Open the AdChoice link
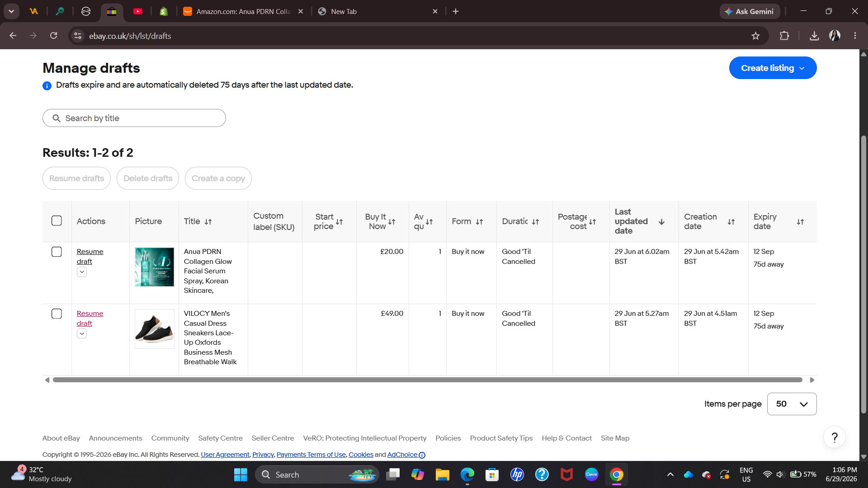 [x=406, y=455]
